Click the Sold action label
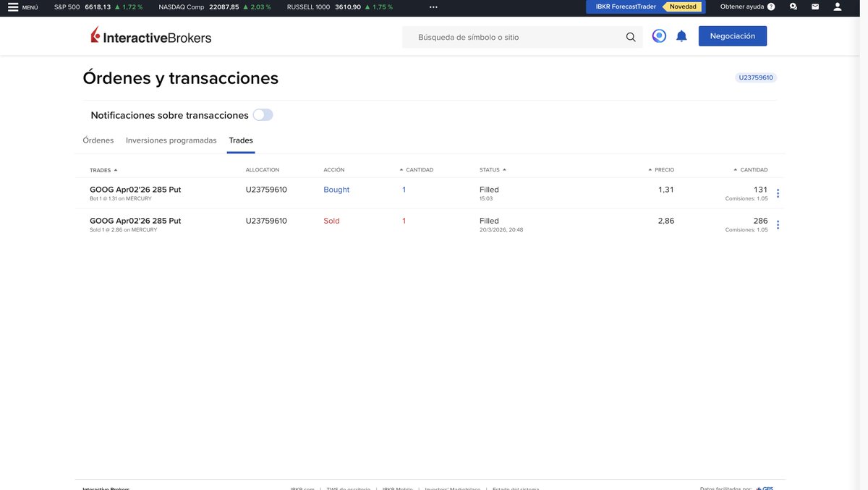This screenshot has width=868, height=490. 331,221
